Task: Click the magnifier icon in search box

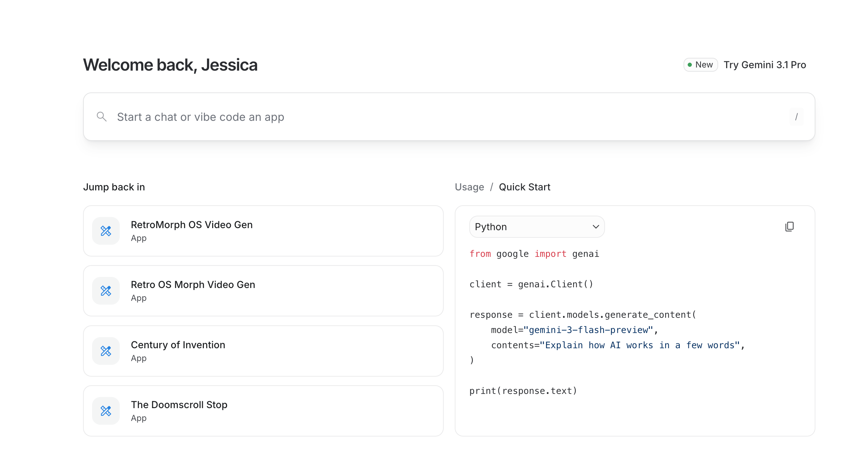Action: click(x=101, y=117)
